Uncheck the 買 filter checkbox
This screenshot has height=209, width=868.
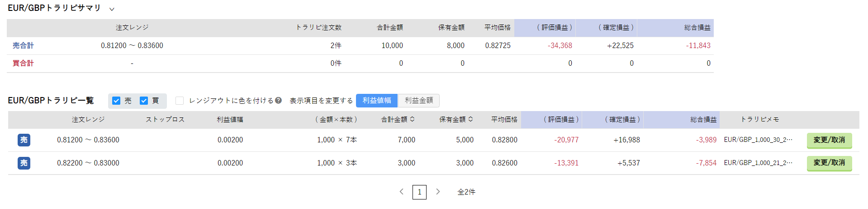tap(144, 101)
